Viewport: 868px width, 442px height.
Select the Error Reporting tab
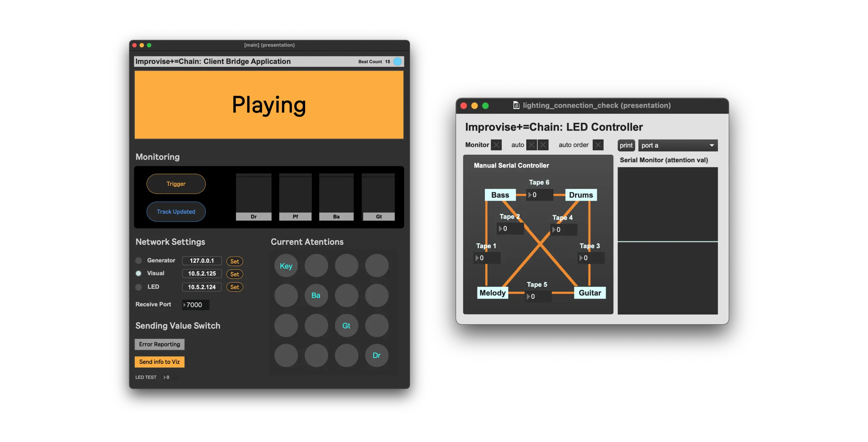(159, 344)
